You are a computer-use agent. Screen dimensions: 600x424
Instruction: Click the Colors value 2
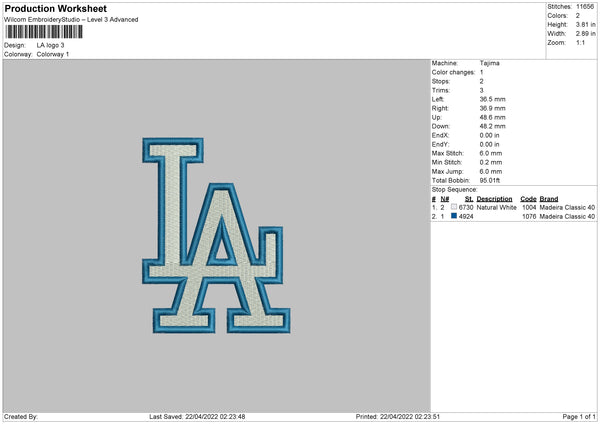coord(578,16)
